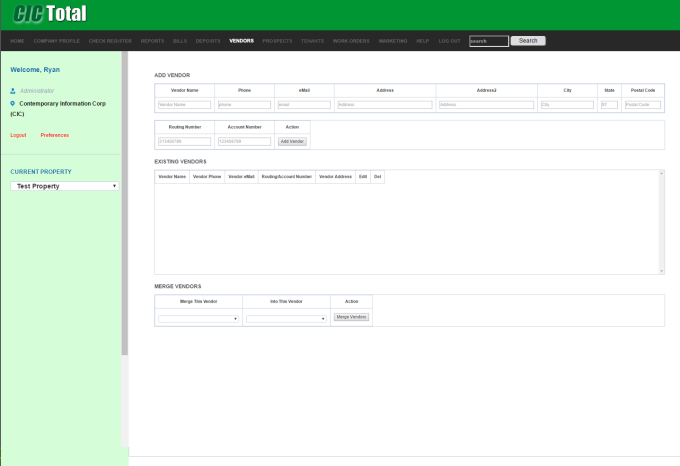Image resolution: width=680 pixels, height=466 pixels.
Task: Open the MARKETING menu item
Action: (393, 41)
